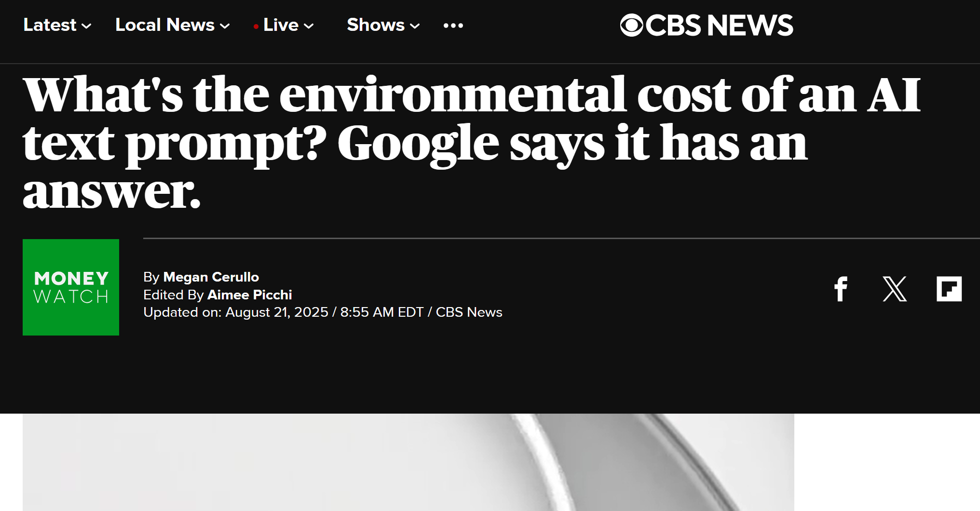Go to CBS NEWS homepage wordmark
This screenshot has height=511, width=980.
(x=719, y=25)
